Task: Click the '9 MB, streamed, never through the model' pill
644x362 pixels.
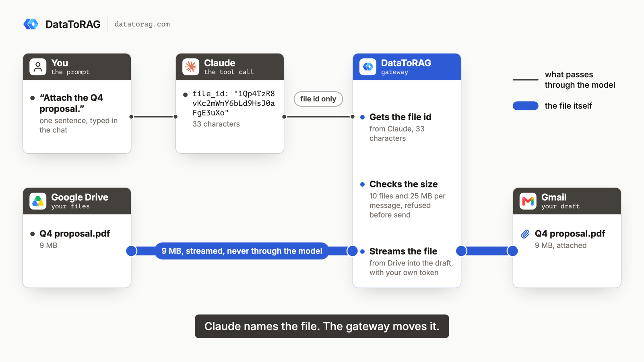Action: pyautogui.click(x=242, y=251)
